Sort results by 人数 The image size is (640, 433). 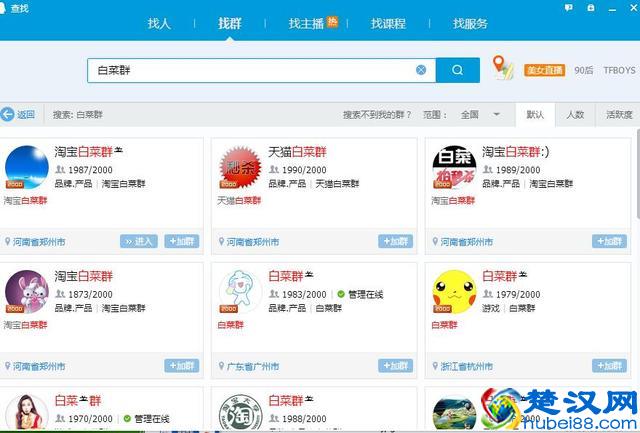pos(575,115)
